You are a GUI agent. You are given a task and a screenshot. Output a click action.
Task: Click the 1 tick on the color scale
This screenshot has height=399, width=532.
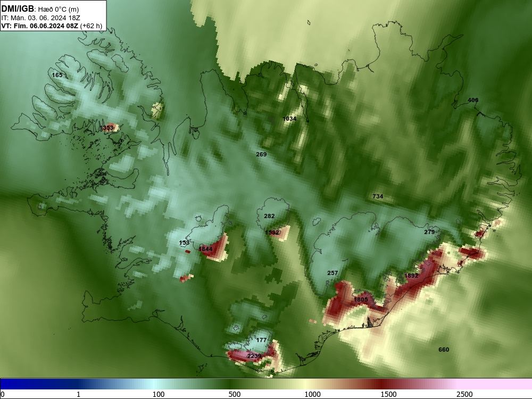click(x=78, y=394)
